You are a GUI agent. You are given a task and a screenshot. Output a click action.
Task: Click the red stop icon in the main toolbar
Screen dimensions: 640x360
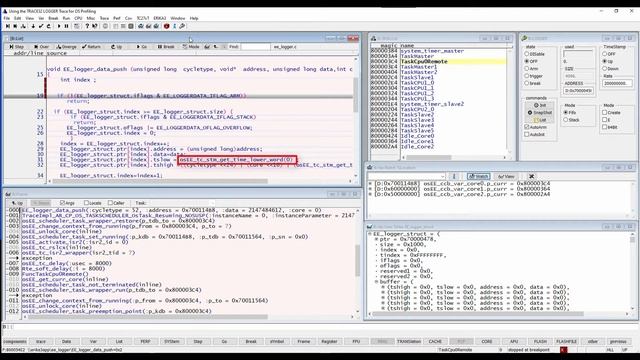167,26
